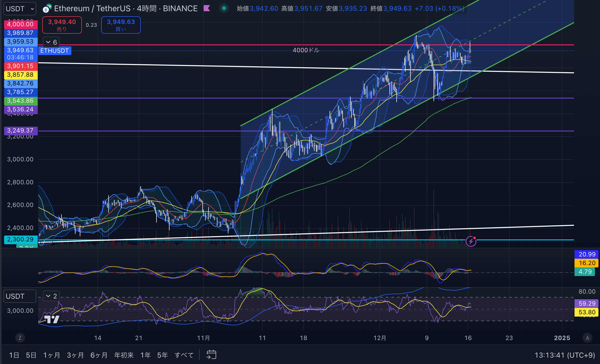Viewport: 600px width, 364px height.
Task: Click the RSI average 53.80 label
Action: [586, 312]
